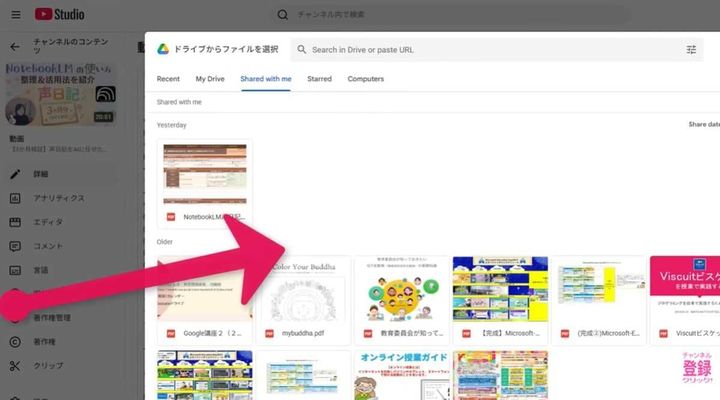Switch to the Recent tab
Viewport: 720px width, 400px height.
168,79
